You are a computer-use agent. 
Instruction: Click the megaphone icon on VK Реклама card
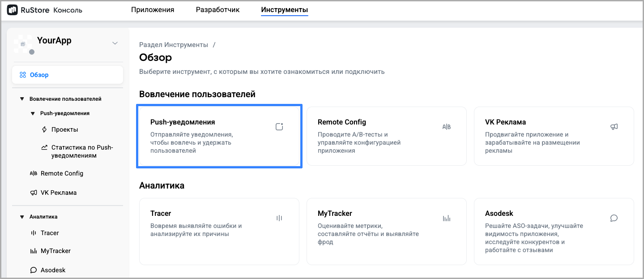[614, 127]
